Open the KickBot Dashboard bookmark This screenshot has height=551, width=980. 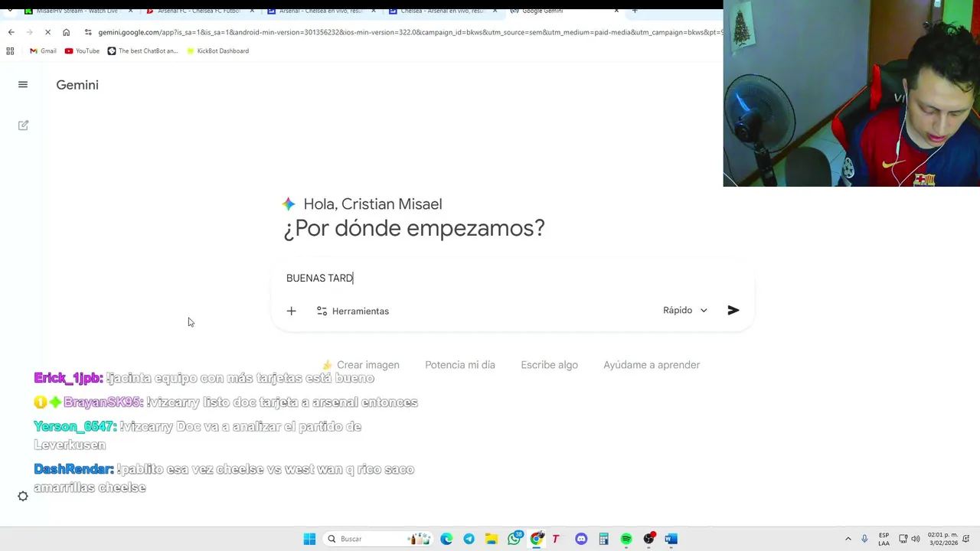217,51
